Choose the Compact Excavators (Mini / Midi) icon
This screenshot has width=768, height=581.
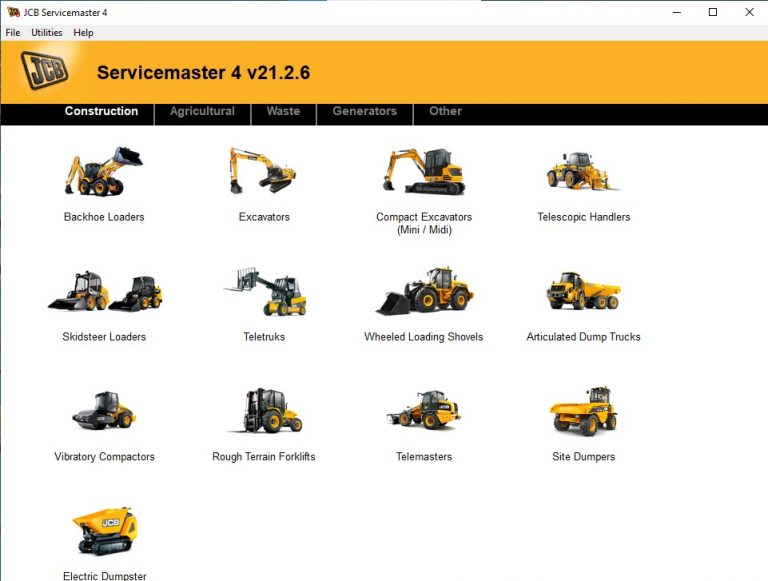424,171
